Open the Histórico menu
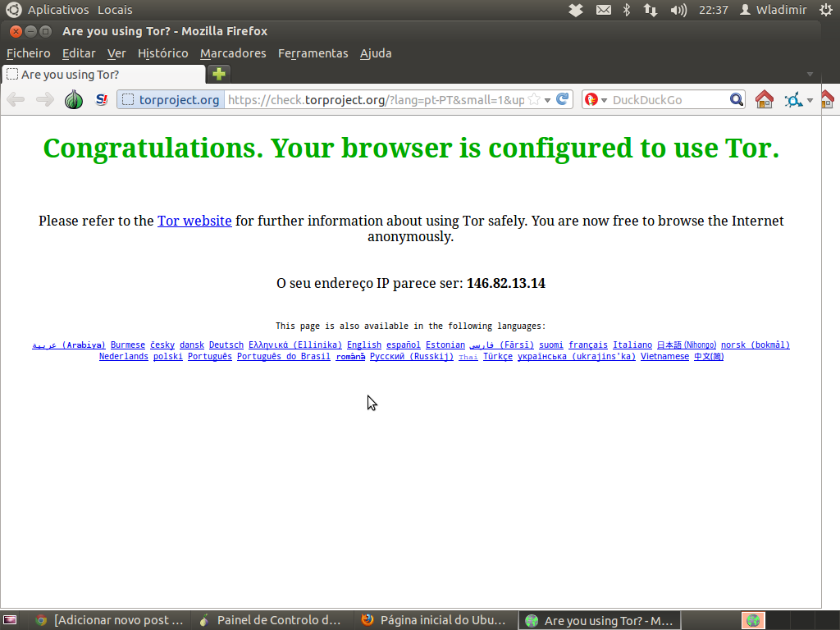This screenshot has width=840, height=630. pos(163,53)
